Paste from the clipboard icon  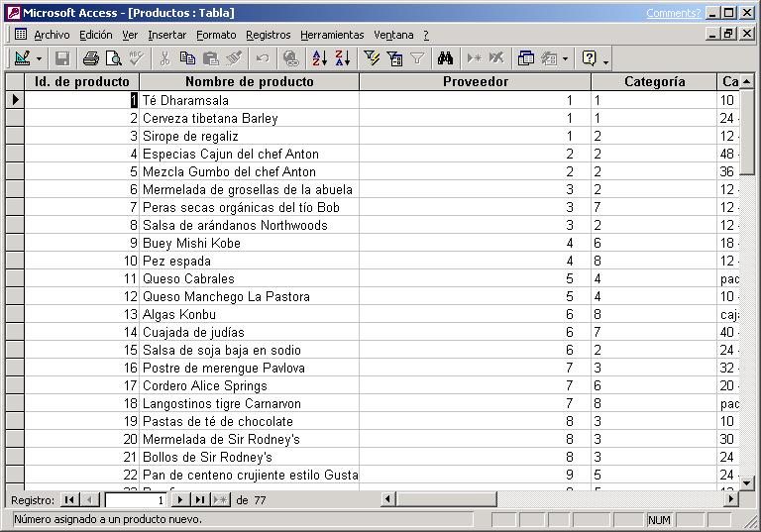coord(211,58)
